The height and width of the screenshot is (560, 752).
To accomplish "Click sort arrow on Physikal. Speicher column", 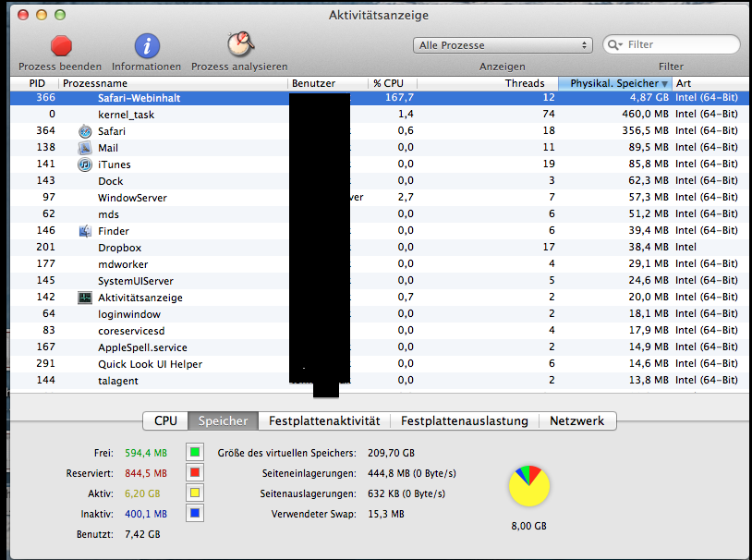I will [x=664, y=84].
